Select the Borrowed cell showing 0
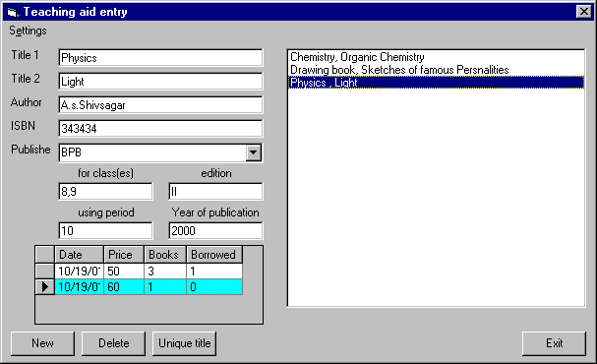This screenshot has width=597, height=364. 214,286
